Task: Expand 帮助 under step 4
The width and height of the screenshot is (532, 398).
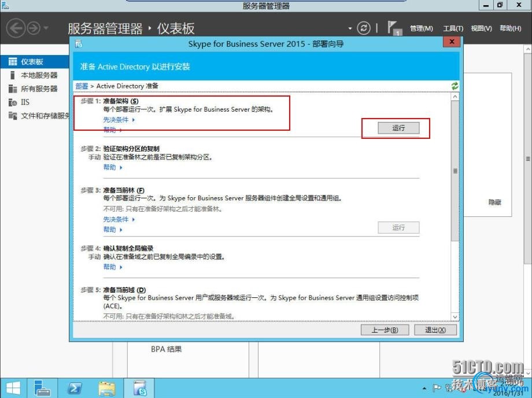Action: click(112, 267)
